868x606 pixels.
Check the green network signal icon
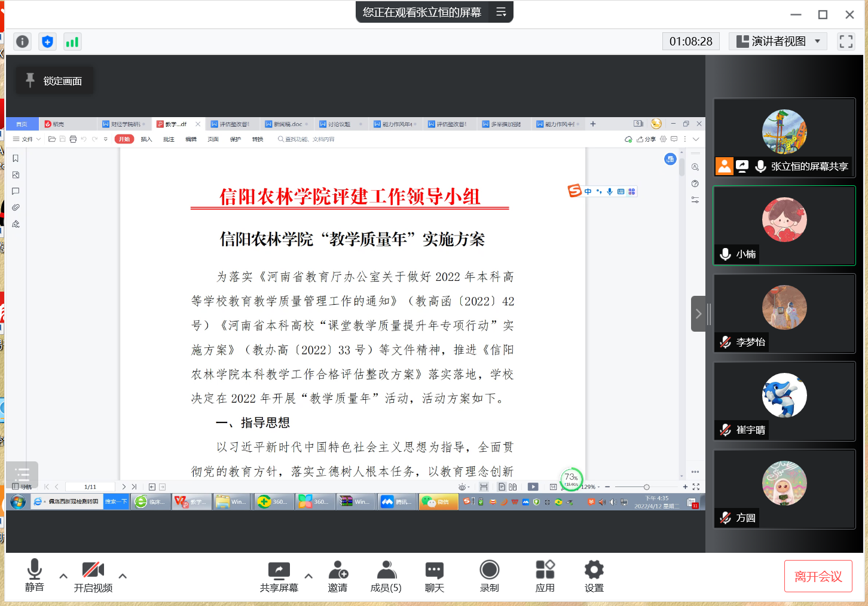coord(72,41)
